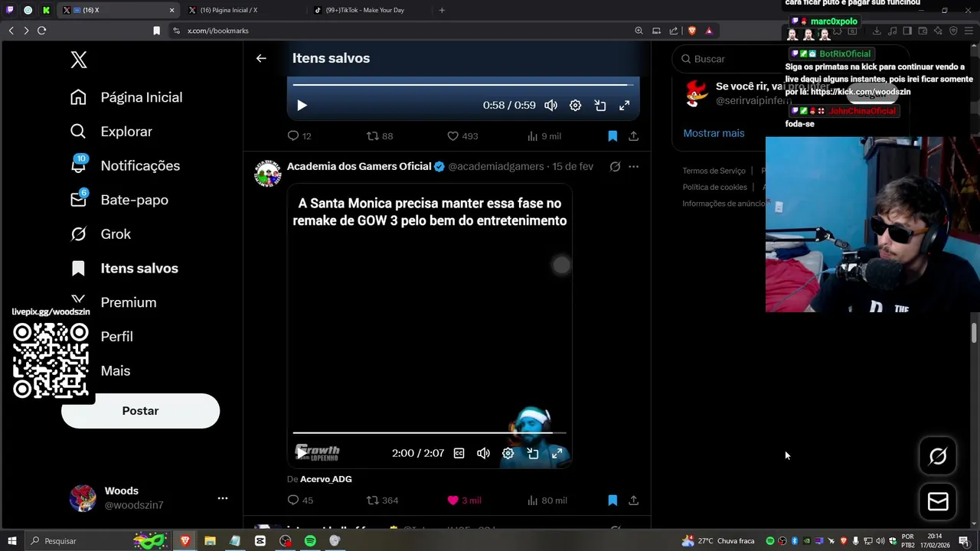The image size is (980, 551).
Task: Open the @academiadgamers handle link
Action: coord(496,166)
